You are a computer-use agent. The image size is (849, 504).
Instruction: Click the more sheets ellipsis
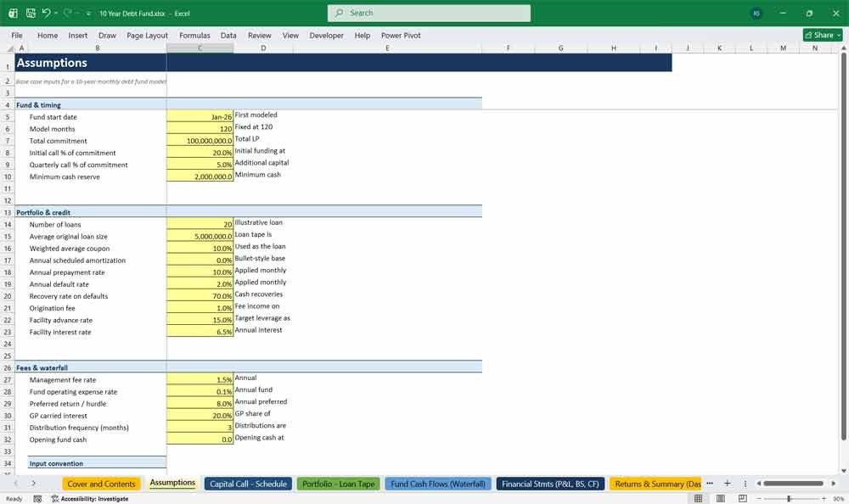point(709,483)
